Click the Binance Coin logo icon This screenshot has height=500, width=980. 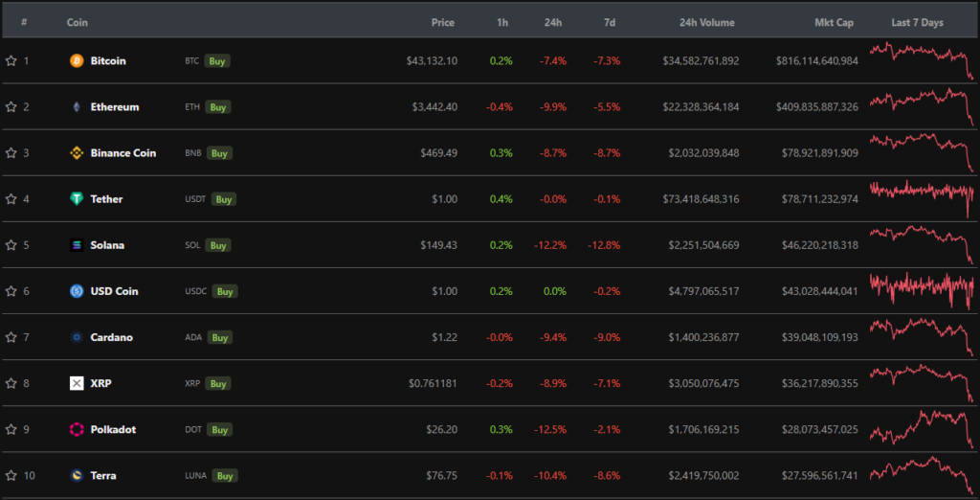coord(77,153)
